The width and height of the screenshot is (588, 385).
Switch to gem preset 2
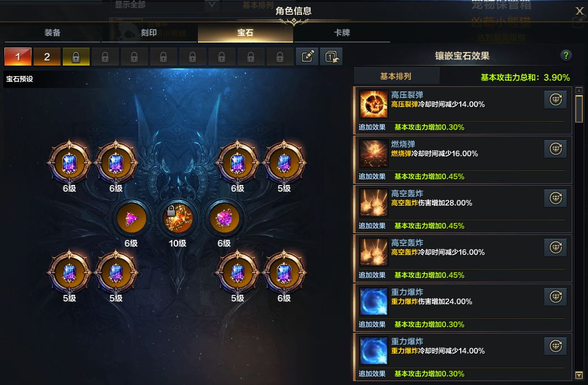(47, 57)
